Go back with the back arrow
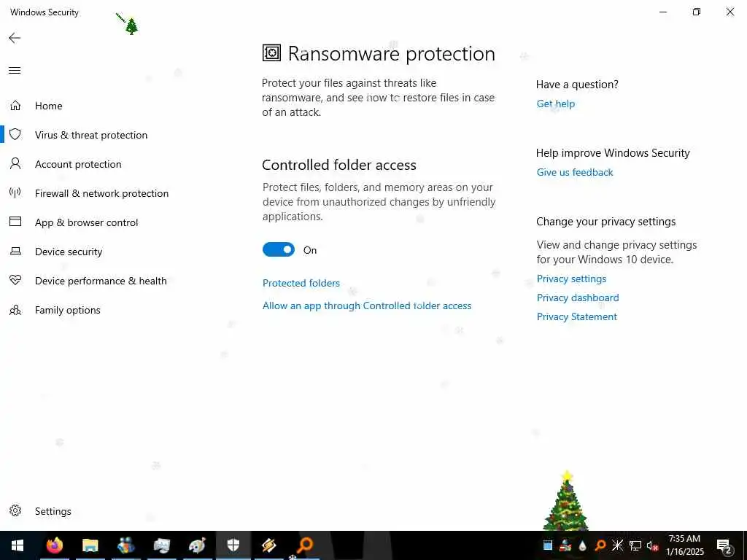The height and width of the screenshot is (560, 747). 15,38
